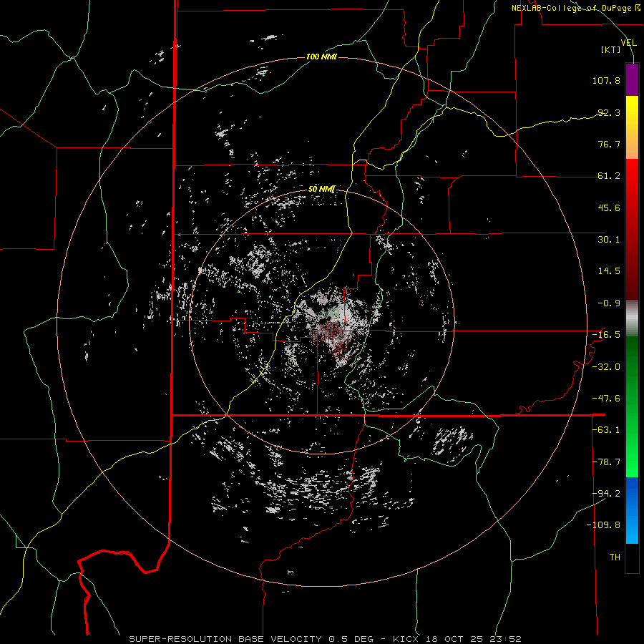644x644 pixels.
Task: Click the green segment of velocity color bar
Action: (x=632, y=406)
